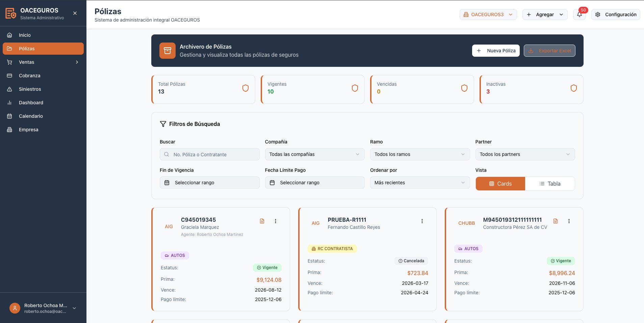The image size is (644, 323).
Task: Click Nueva Póliza button
Action: (496, 51)
